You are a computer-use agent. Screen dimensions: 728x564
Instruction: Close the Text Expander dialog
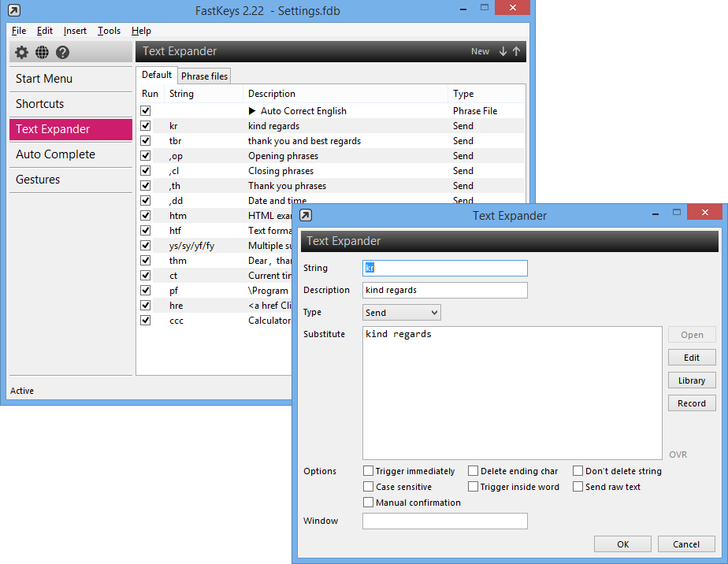pos(705,212)
